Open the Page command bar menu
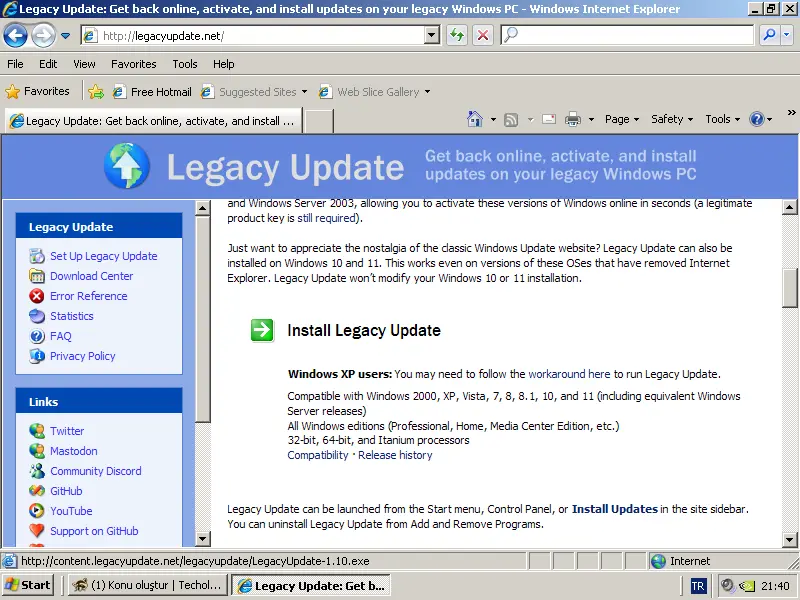 (x=621, y=119)
